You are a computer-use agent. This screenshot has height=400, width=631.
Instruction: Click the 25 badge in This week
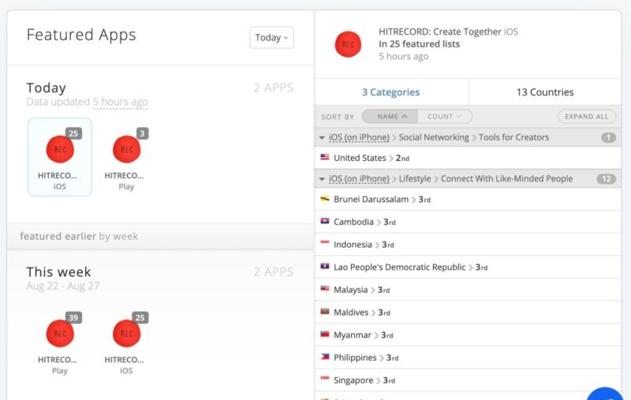coord(140,318)
